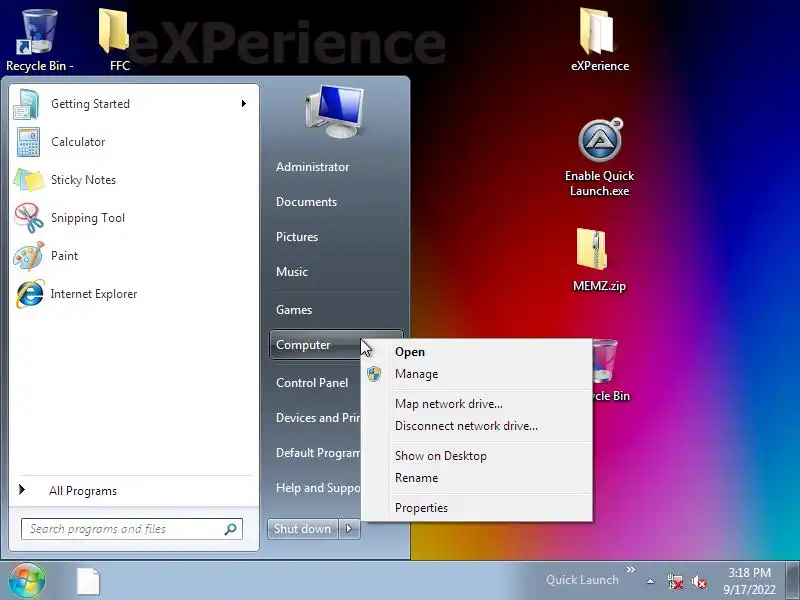Open the Shut down options arrow
The image size is (800, 600).
click(349, 529)
